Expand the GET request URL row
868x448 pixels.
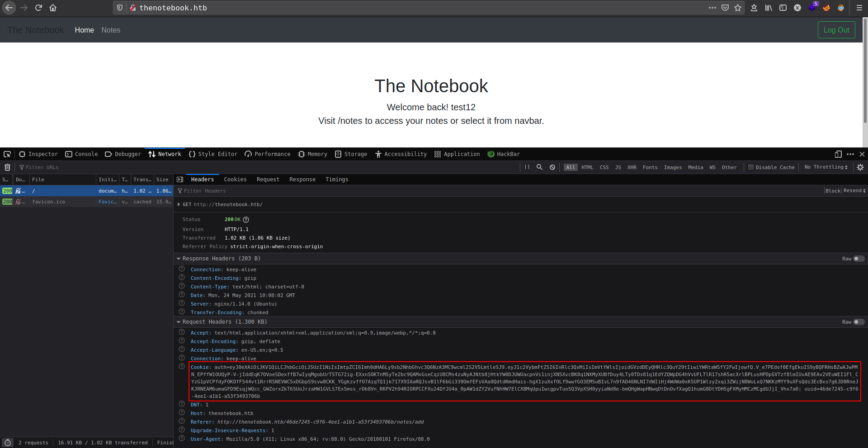[x=179, y=204]
